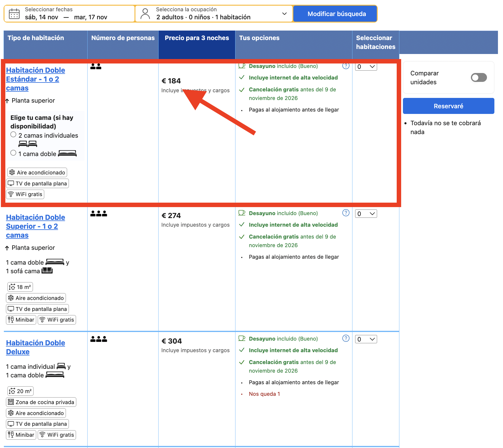Click 'Aire acondicionado' badge of Estándar room

tap(37, 172)
